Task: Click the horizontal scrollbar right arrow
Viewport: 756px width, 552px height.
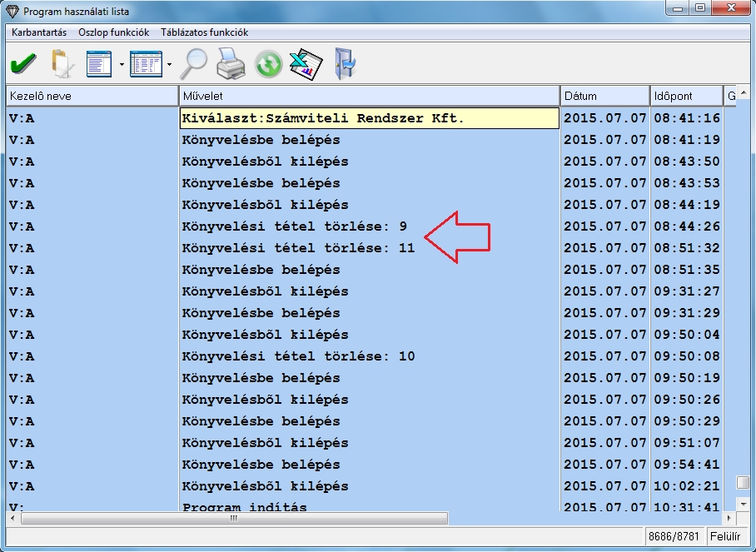Action: coord(729,518)
